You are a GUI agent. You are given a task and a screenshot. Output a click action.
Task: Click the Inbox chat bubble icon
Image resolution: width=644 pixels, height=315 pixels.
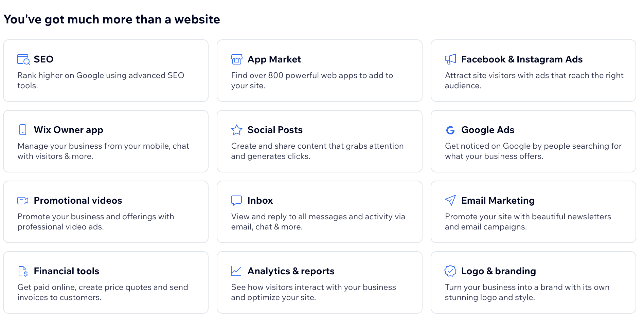coord(236,201)
